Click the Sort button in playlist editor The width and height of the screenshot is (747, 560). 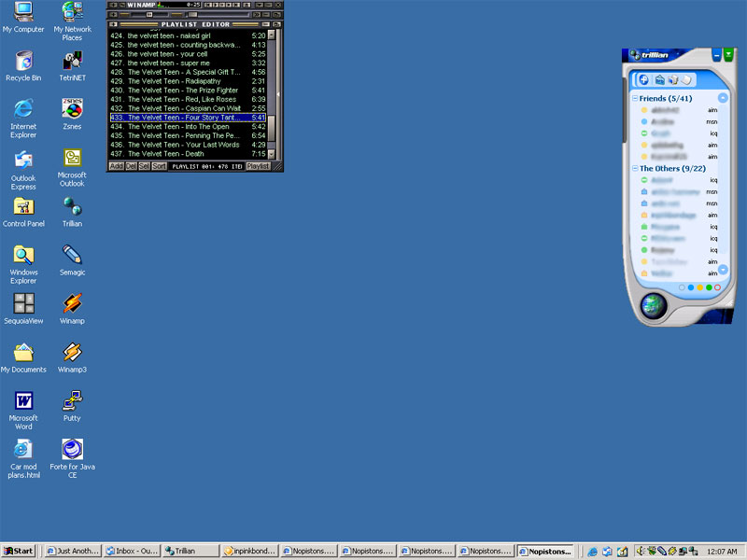point(160,166)
